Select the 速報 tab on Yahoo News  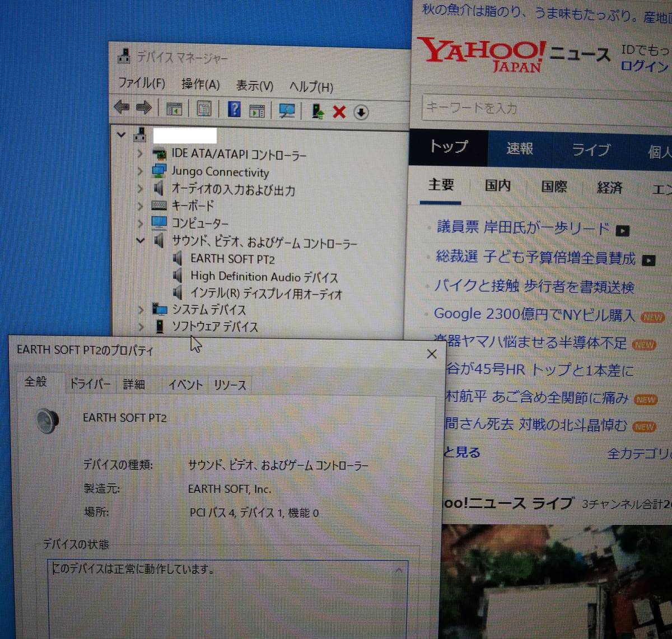[x=520, y=148]
